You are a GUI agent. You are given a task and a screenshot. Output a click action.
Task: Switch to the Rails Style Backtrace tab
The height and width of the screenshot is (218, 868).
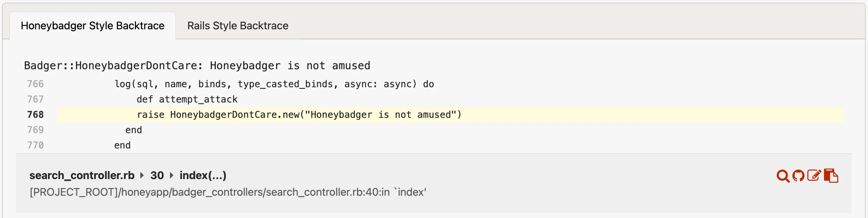(x=238, y=26)
